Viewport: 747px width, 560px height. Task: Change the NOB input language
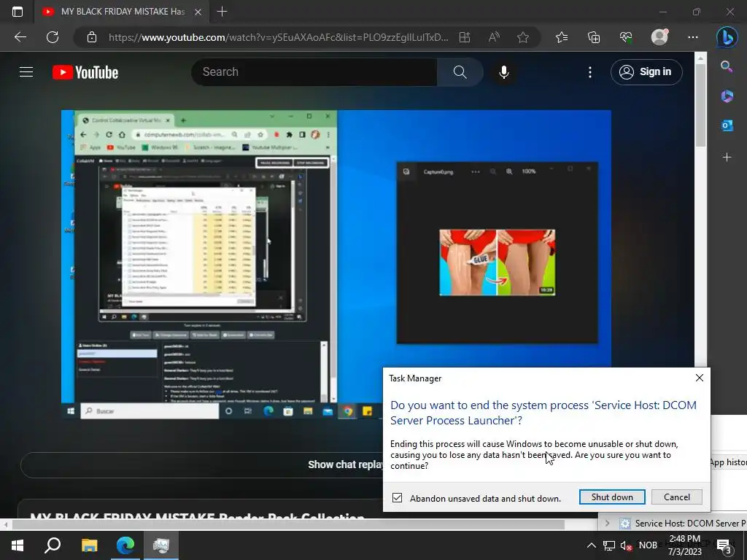(x=648, y=545)
